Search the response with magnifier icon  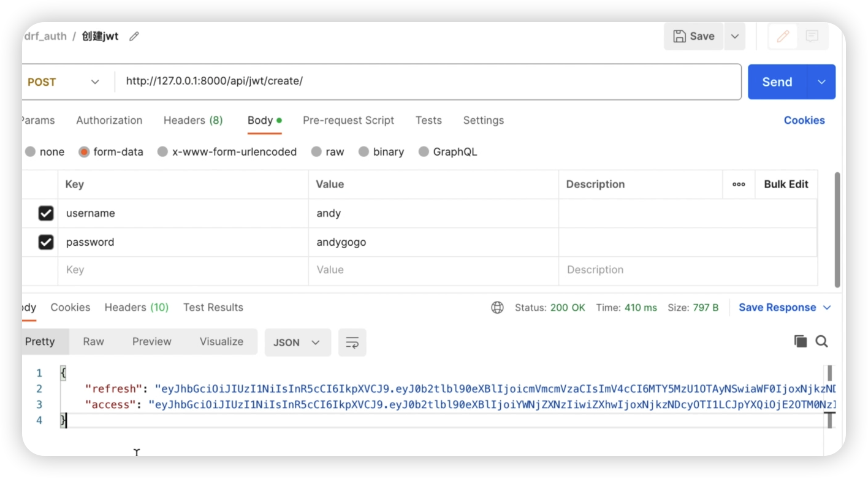click(x=822, y=341)
